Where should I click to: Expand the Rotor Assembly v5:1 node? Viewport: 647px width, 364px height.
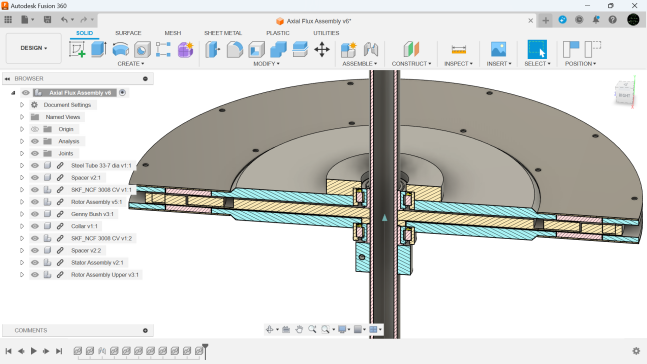click(x=22, y=202)
